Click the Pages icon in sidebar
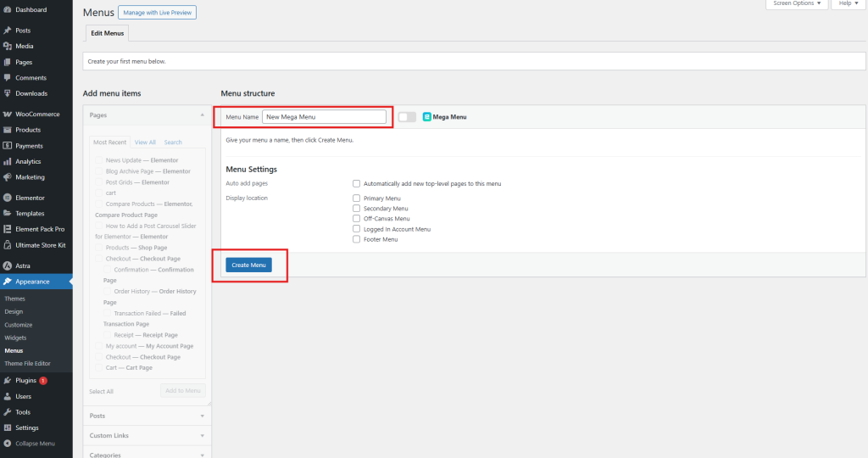 tap(7, 62)
